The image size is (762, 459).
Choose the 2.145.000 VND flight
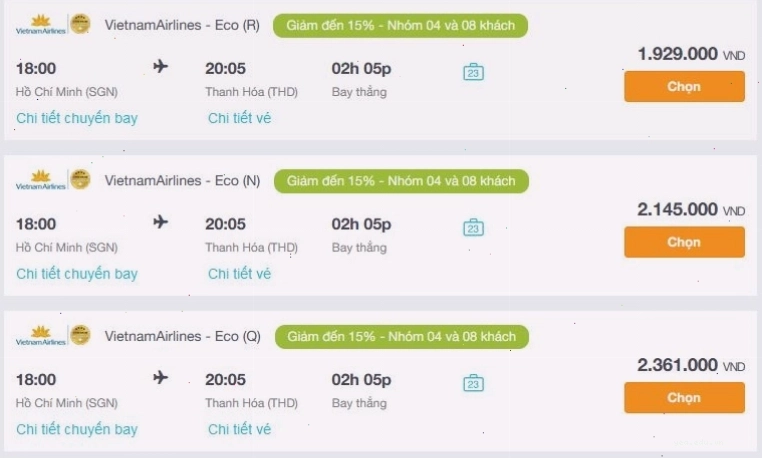click(x=684, y=242)
